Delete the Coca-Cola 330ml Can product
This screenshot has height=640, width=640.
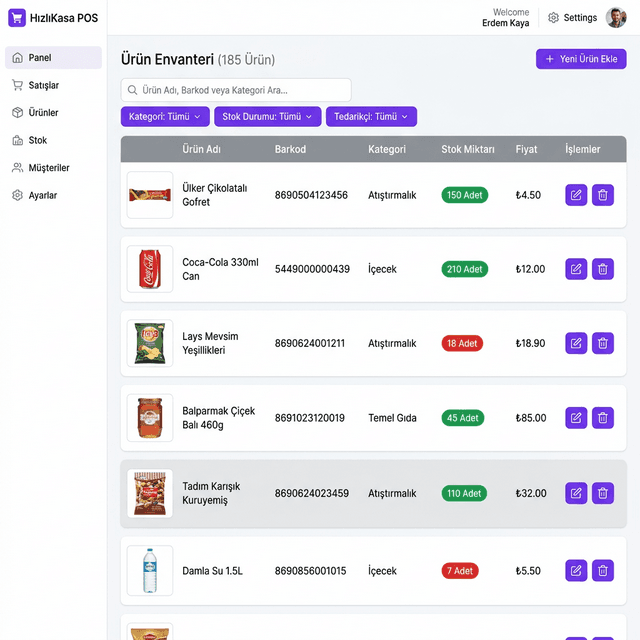602,269
